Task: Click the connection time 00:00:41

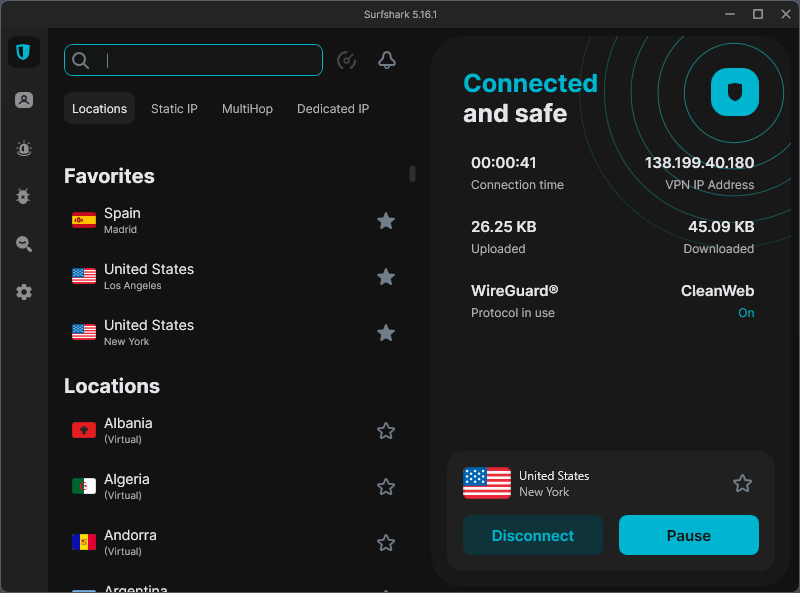Action: click(x=504, y=163)
